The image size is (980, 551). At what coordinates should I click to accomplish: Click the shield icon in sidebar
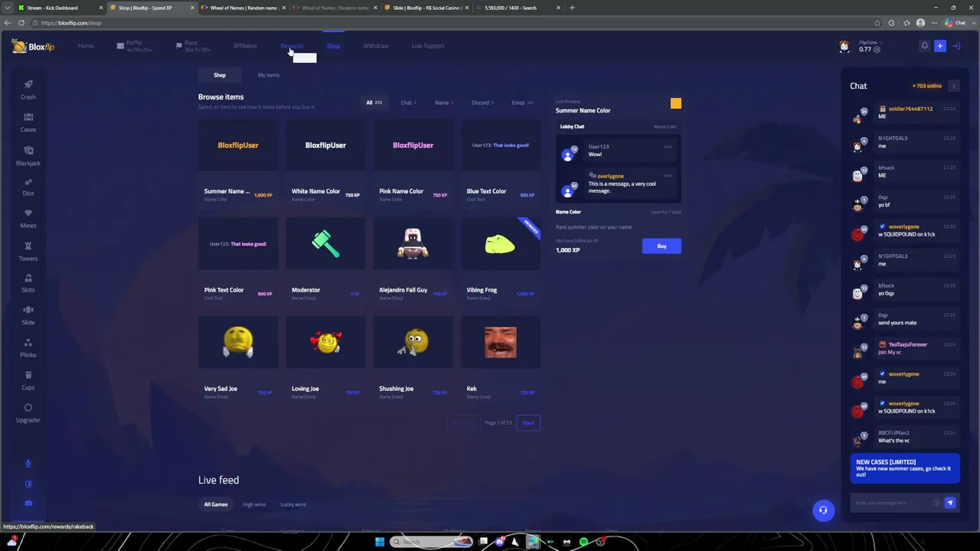[x=28, y=484]
